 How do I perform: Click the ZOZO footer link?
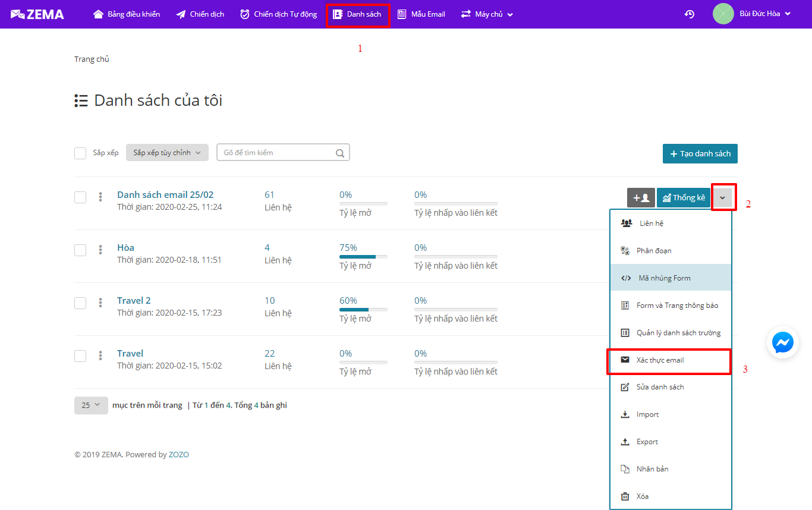coord(179,455)
